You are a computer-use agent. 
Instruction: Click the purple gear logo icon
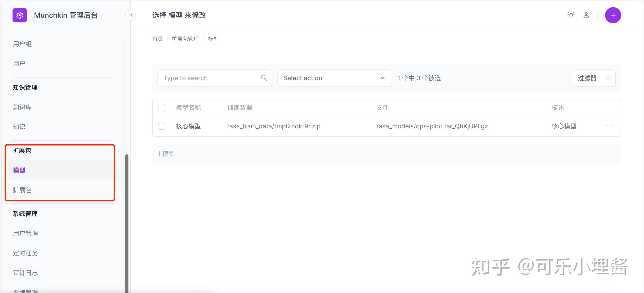click(19, 15)
